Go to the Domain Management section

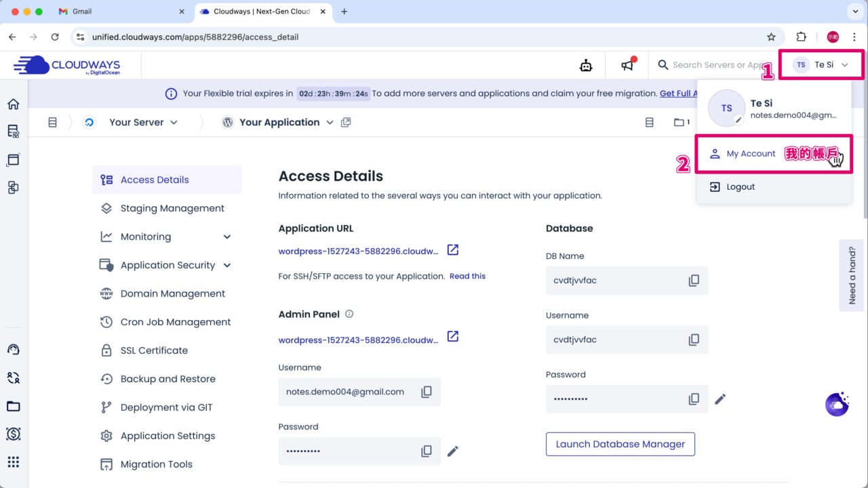(x=172, y=293)
